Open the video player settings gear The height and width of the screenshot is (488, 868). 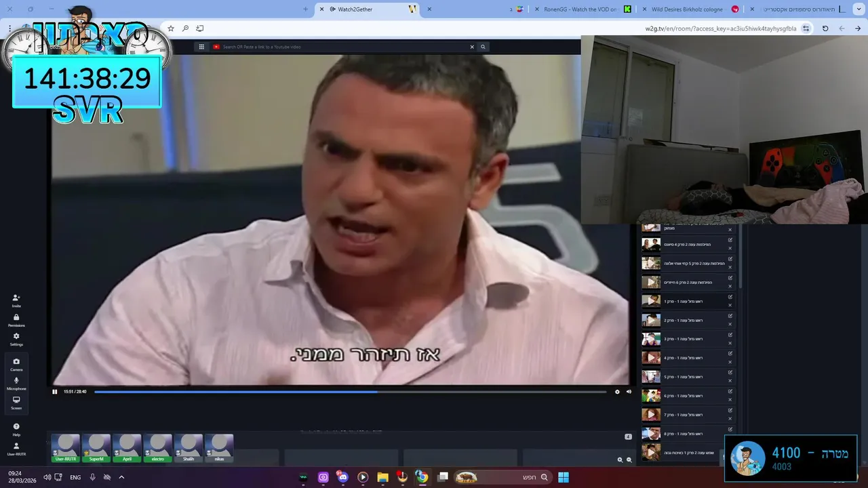click(x=617, y=392)
